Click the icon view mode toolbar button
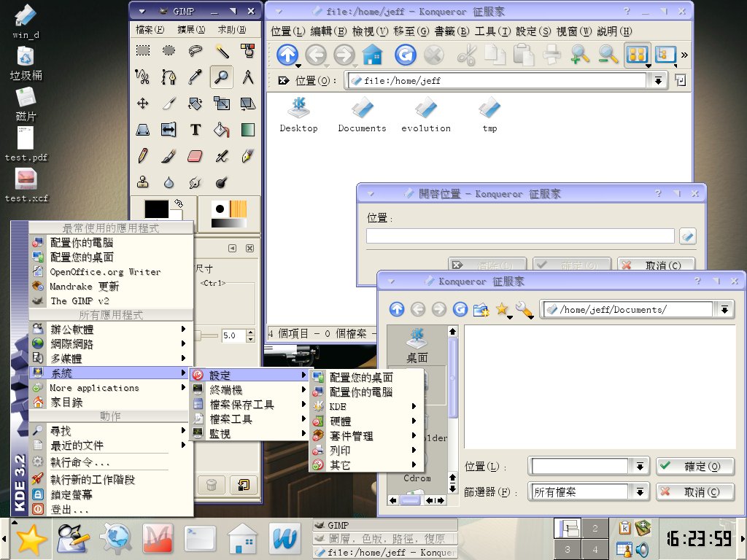This screenshot has height=560, width=747. pos(637,55)
